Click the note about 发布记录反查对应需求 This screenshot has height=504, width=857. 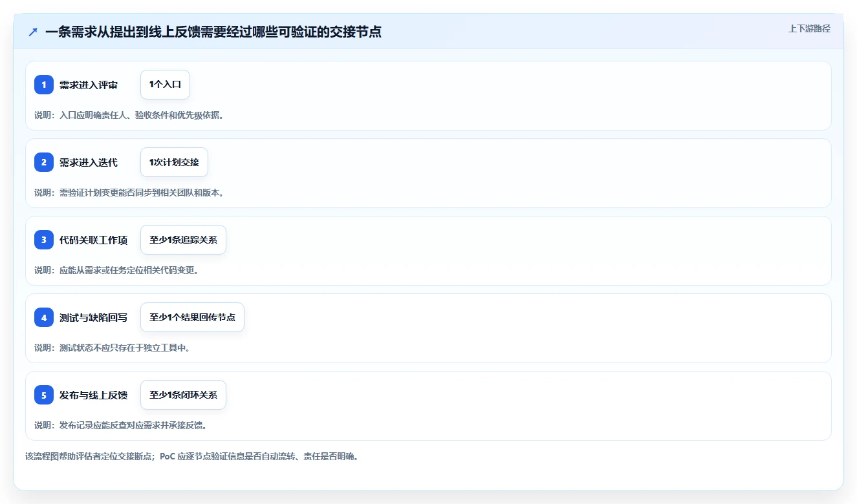point(120,425)
